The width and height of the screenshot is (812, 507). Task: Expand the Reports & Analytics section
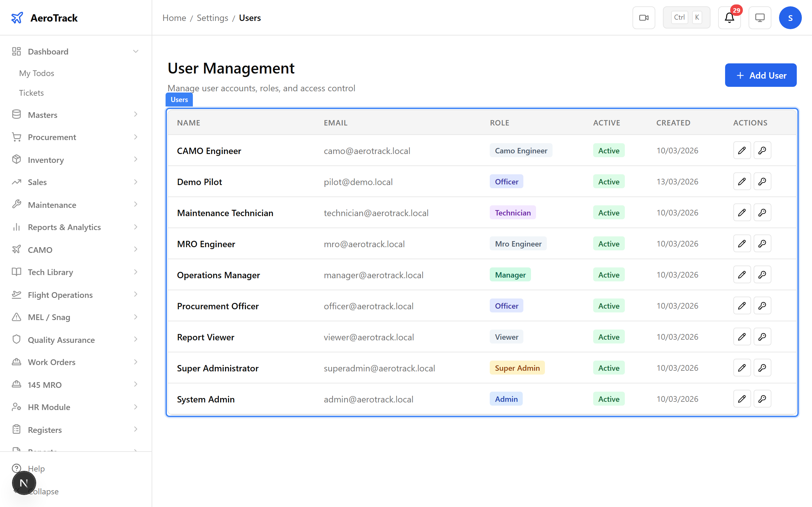coord(64,227)
